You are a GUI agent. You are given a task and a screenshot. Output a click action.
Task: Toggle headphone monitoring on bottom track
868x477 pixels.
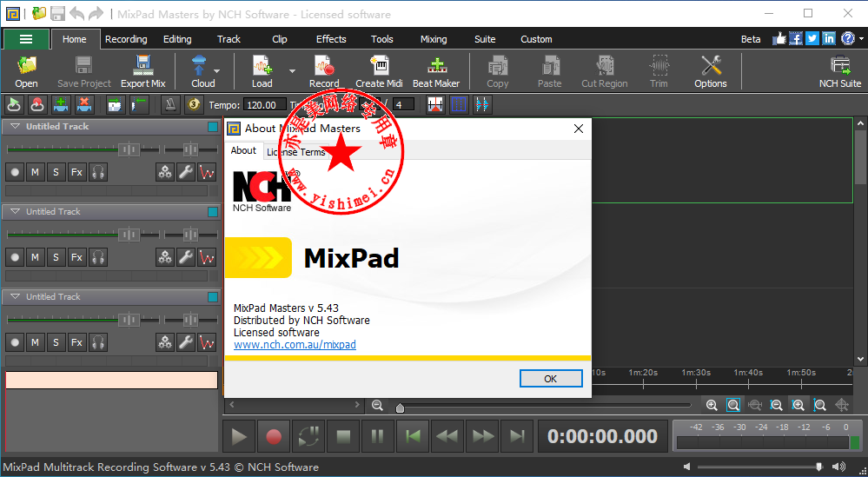click(x=98, y=342)
